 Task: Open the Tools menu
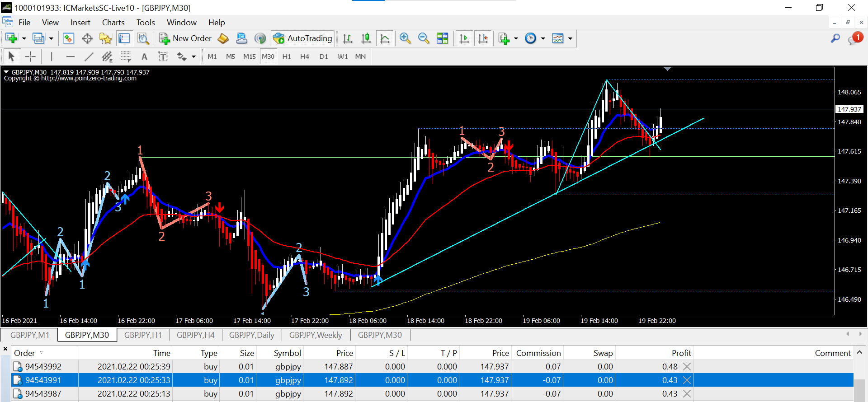[x=146, y=23]
